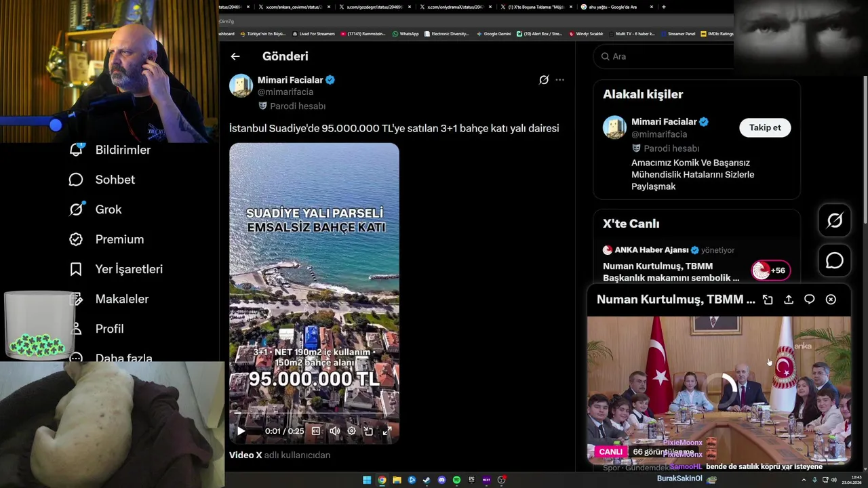Open the Google Gemini bookmark
This screenshot has height=488, width=868.
494,34
